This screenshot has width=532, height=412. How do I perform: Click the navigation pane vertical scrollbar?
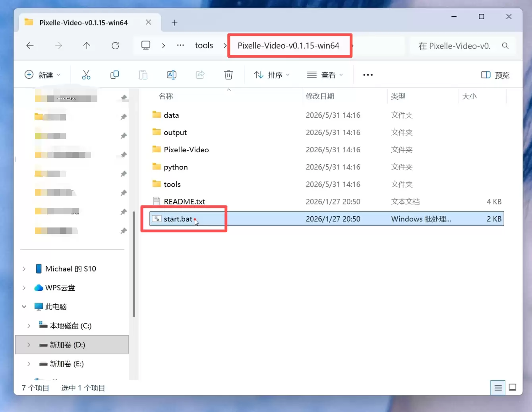click(x=134, y=264)
